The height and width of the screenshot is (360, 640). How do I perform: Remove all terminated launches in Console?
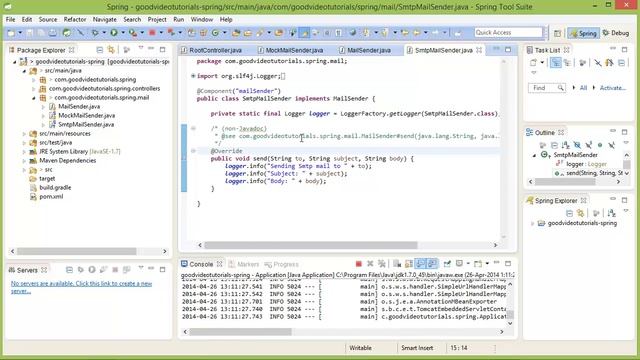382,264
